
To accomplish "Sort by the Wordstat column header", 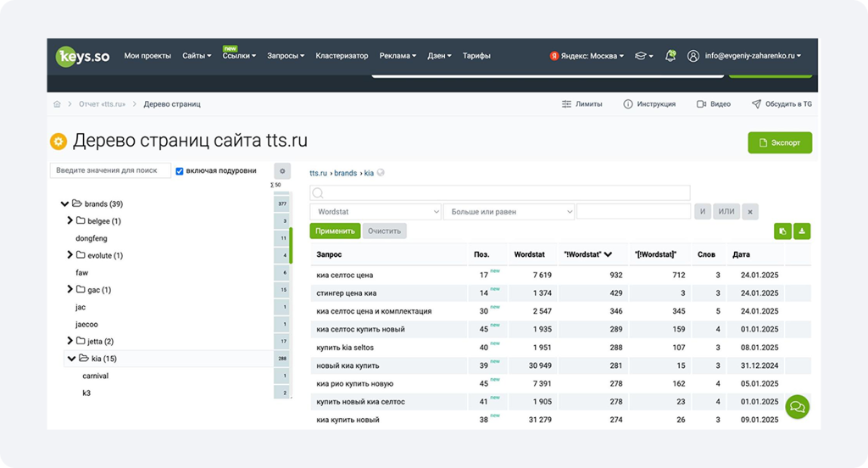I will 529,254.
